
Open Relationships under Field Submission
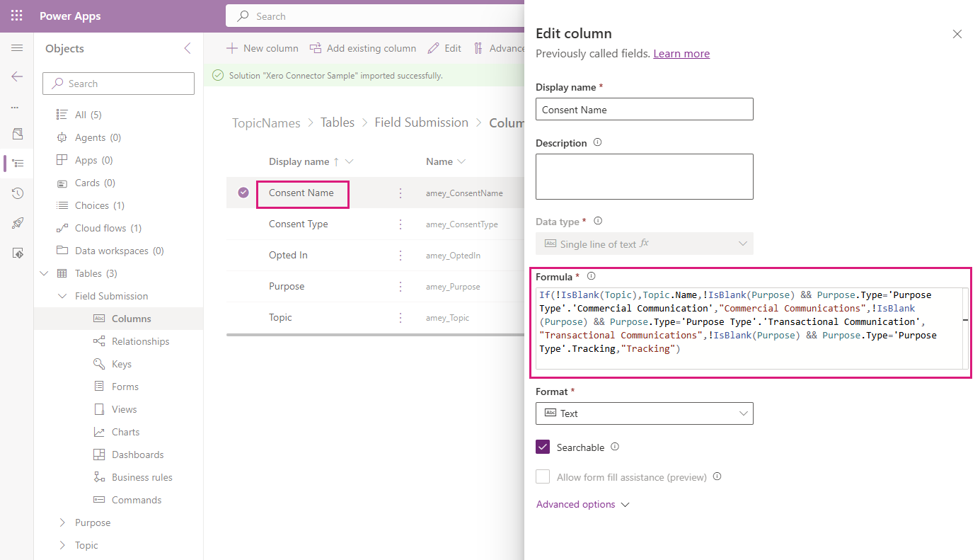pos(140,341)
